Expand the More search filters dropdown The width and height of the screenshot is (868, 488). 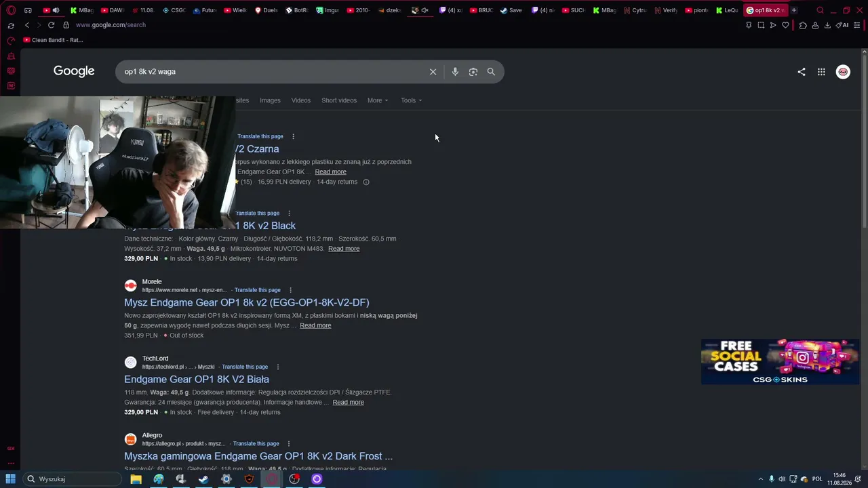click(x=378, y=100)
